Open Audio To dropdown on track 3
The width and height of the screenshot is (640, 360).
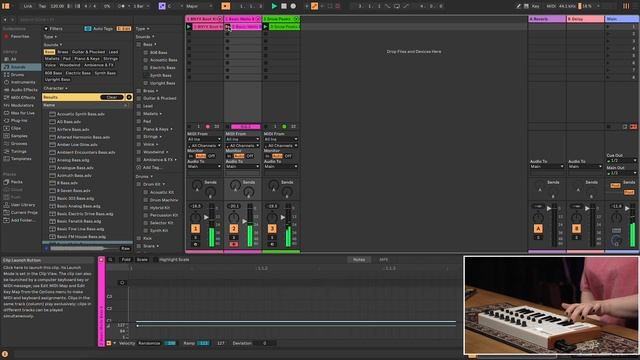point(280,167)
